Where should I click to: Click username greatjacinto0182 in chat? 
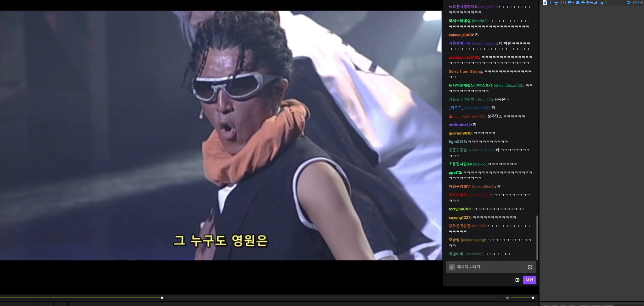pyautogui.click(x=464, y=57)
